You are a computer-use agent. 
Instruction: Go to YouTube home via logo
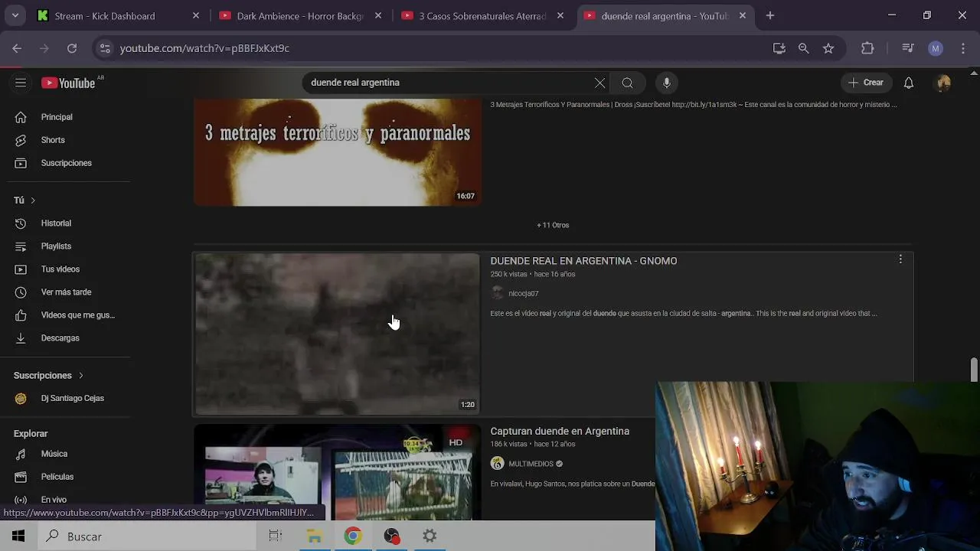point(69,83)
